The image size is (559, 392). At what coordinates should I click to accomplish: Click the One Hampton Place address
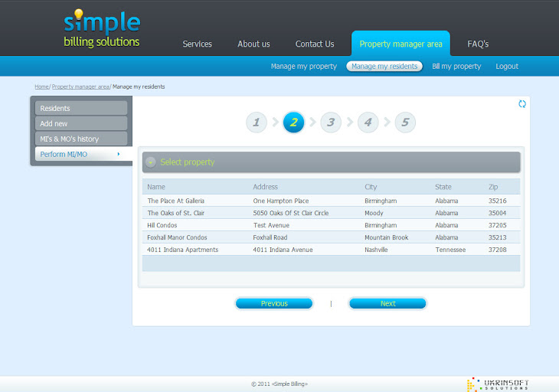pos(281,201)
